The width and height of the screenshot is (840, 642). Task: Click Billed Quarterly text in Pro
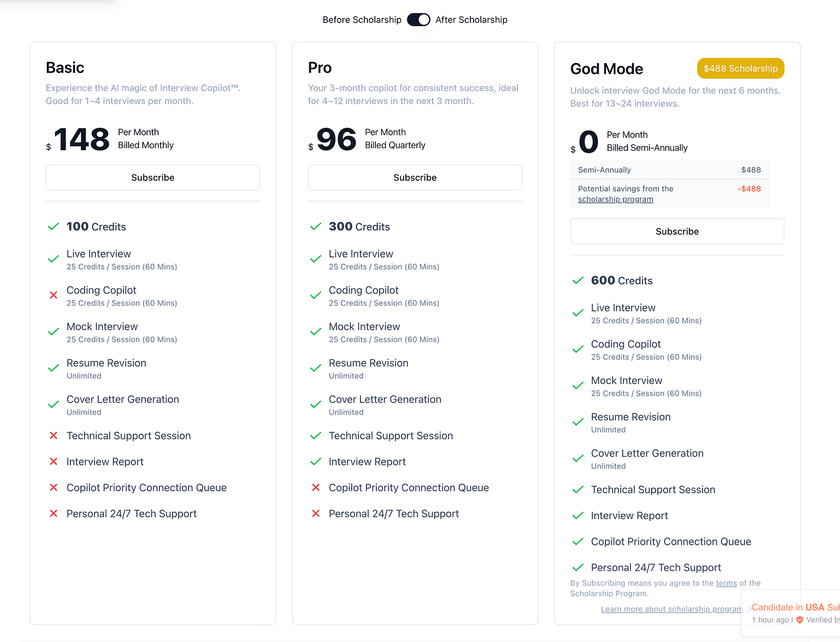pyautogui.click(x=395, y=145)
